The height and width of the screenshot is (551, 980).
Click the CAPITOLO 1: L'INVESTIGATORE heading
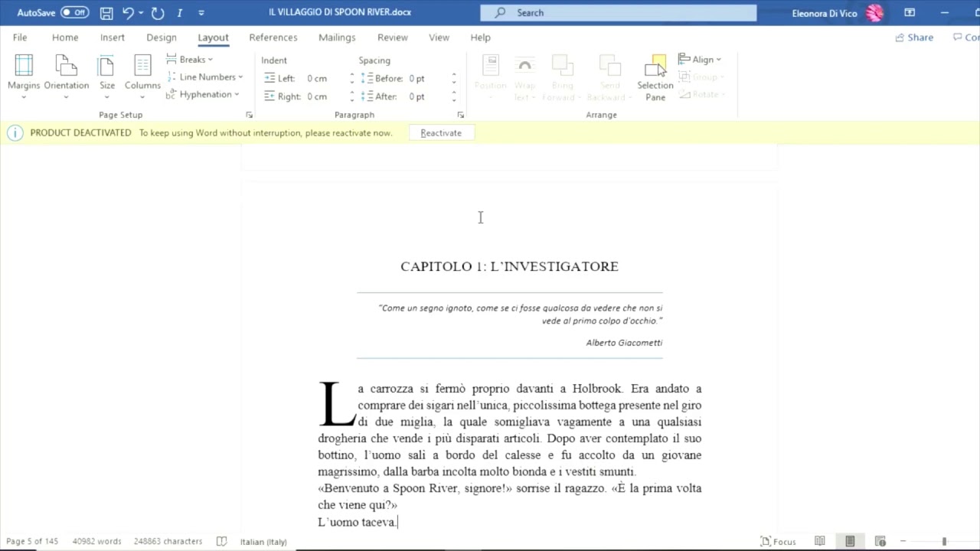[509, 266]
